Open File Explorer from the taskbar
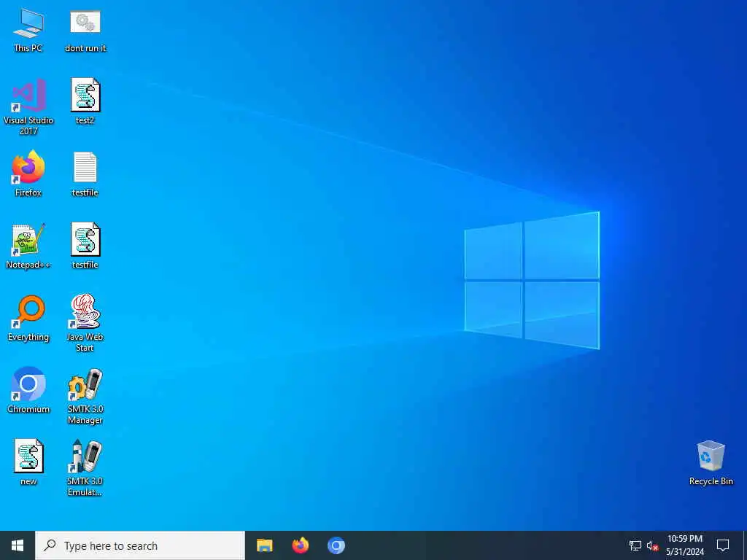The height and width of the screenshot is (560, 747). click(264, 545)
